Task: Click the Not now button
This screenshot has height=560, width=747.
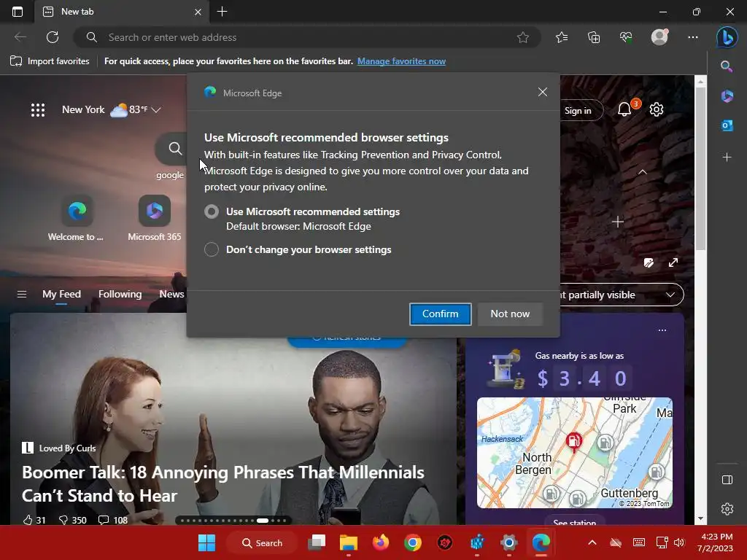Action: click(x=510, y=314)
